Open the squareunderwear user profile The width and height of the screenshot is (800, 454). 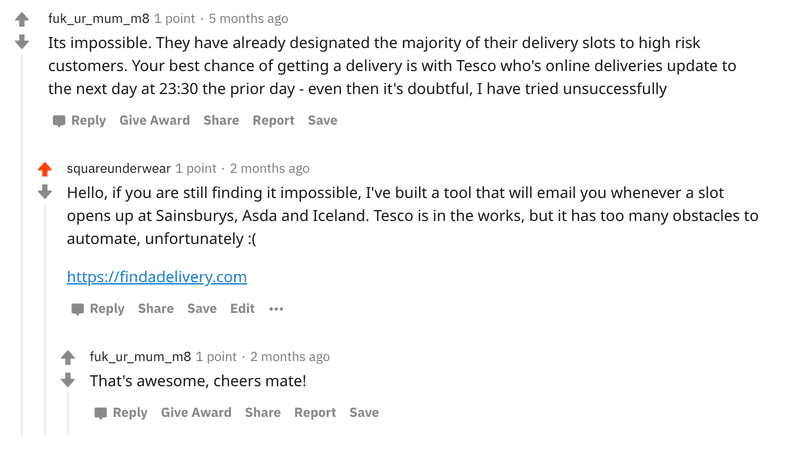pos(118,168)
